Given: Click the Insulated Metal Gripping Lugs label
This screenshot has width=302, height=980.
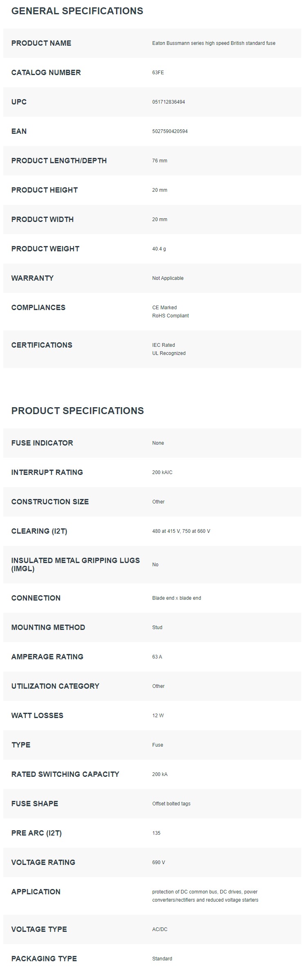Looking at the screenshot, I should [76, 565].
